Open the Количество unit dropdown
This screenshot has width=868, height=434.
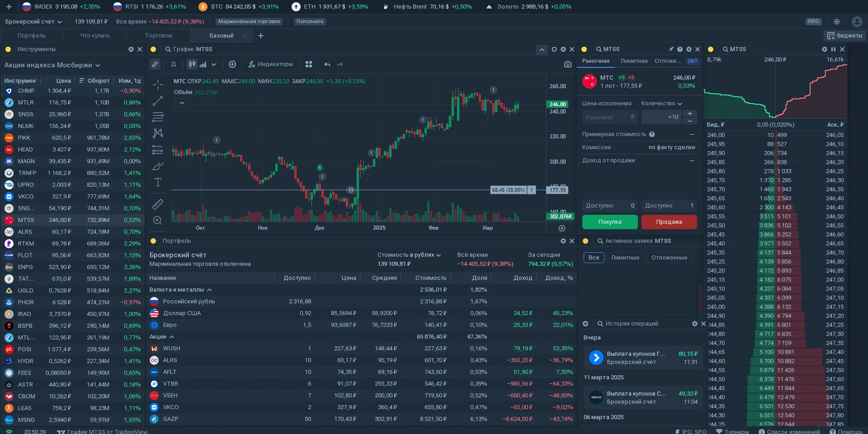pyautogui.click(x=662, y=104)
